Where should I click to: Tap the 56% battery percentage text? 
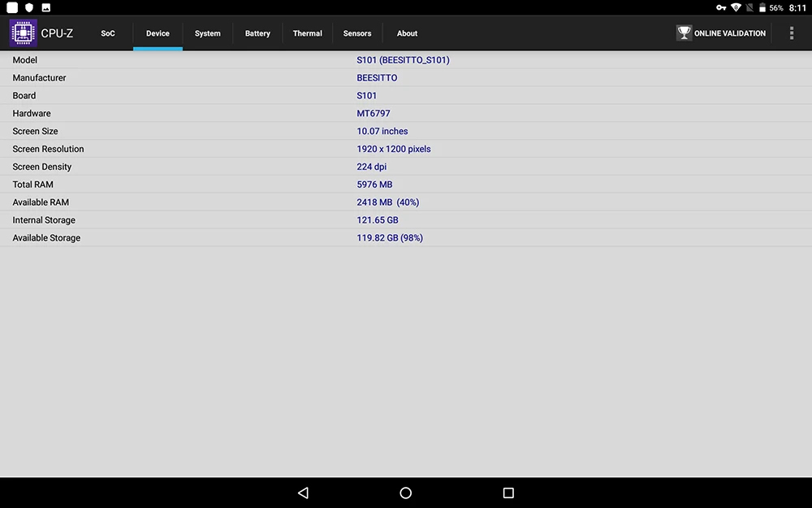[x=776, y=8]
